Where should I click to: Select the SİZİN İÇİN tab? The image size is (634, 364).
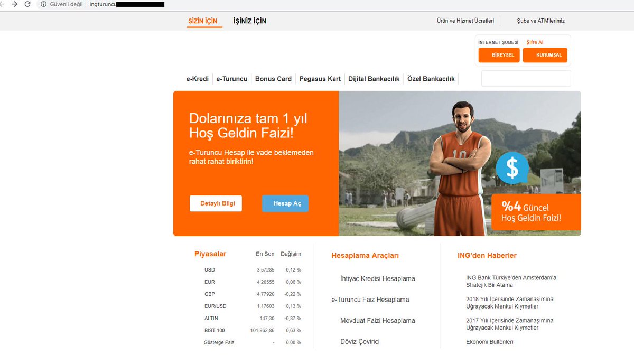point(203,21)
